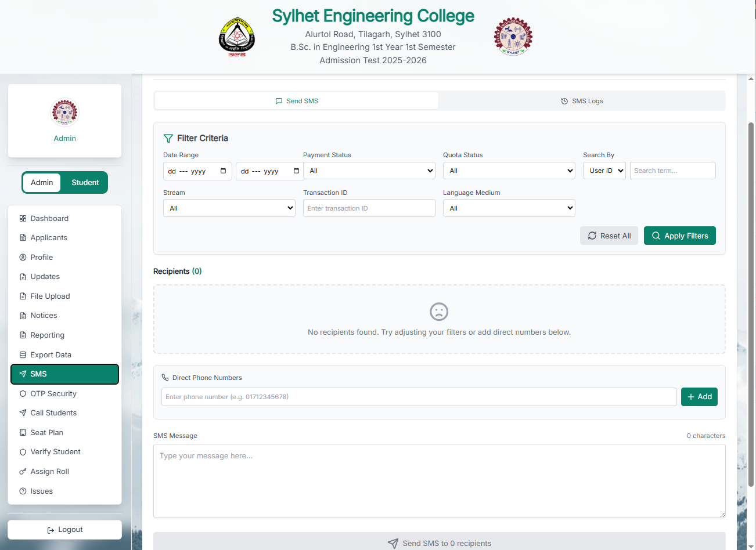Click the Updates file icon
The width and height of the screenshot is (756, 550).
(x=23, y=277)
